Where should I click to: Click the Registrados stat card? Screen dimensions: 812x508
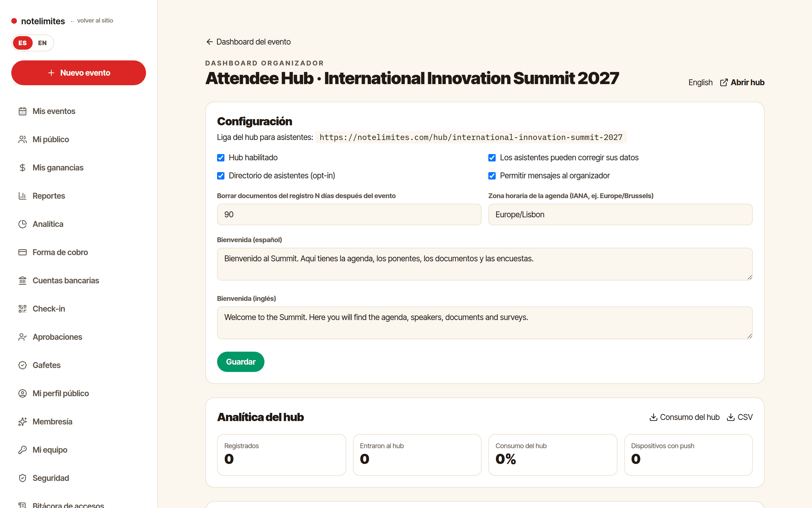281,455
